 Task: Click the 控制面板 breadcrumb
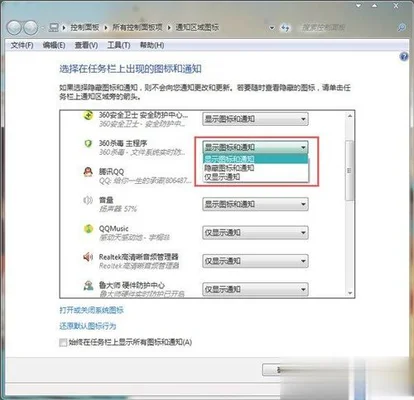[85, 27]
